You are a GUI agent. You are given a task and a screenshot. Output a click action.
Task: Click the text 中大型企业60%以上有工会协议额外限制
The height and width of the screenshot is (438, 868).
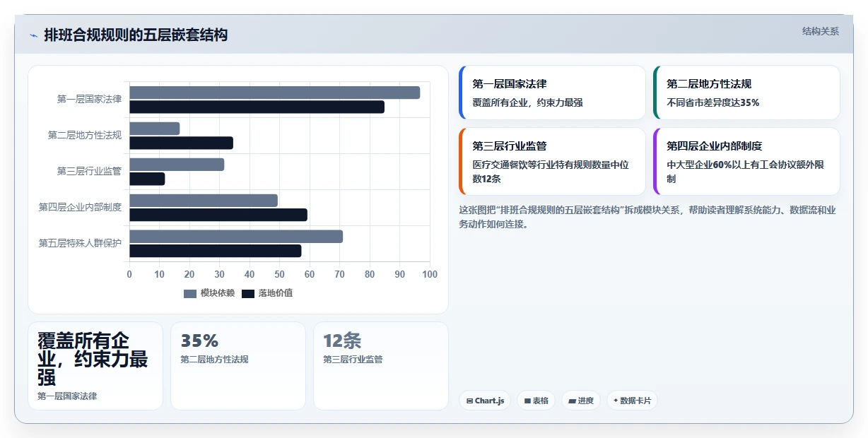[x=745, y=172]
